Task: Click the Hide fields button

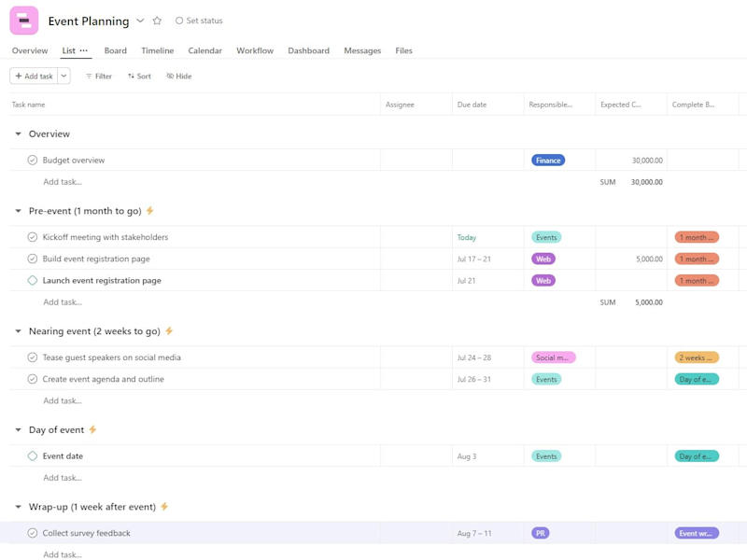Action: pyautogui.click(x=178, y=77)
